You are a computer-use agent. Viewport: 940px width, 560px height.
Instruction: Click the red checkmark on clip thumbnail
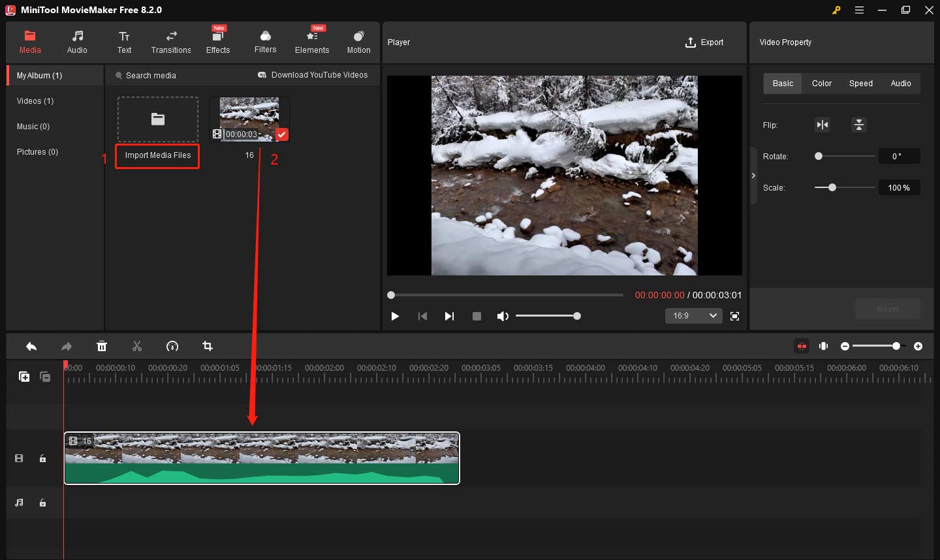click(281, 134)
